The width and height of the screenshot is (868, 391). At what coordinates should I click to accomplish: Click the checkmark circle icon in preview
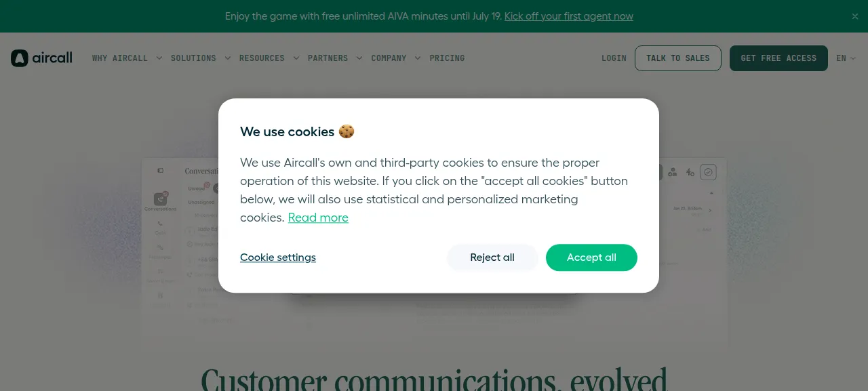click(x=709, y=172)
